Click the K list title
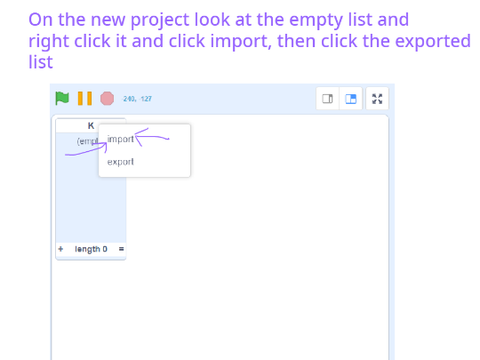Viewport: 480px width, 360px height. click(x=91, y=126)
